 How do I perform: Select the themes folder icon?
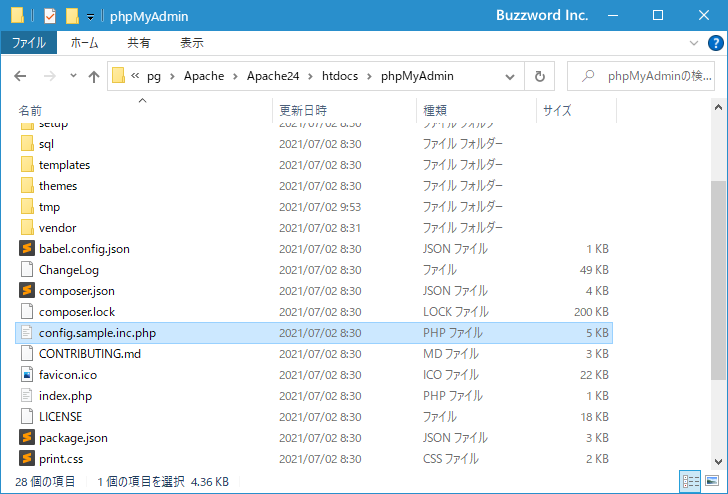(x=27, y=185)
